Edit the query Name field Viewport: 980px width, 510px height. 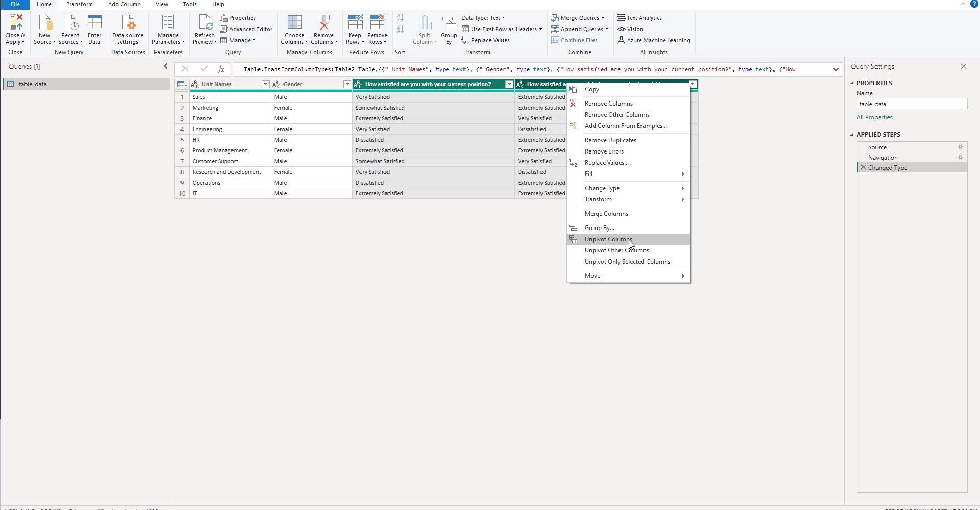[912, 104]
